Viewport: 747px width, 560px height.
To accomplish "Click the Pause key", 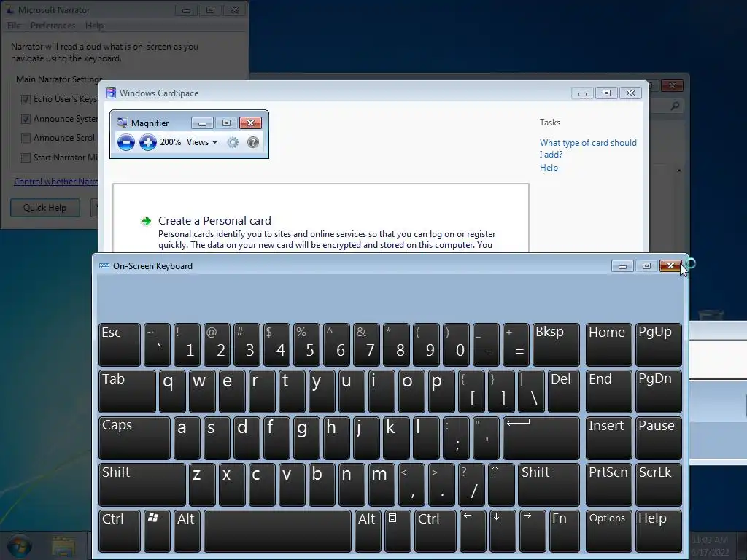I will (659, 437).
